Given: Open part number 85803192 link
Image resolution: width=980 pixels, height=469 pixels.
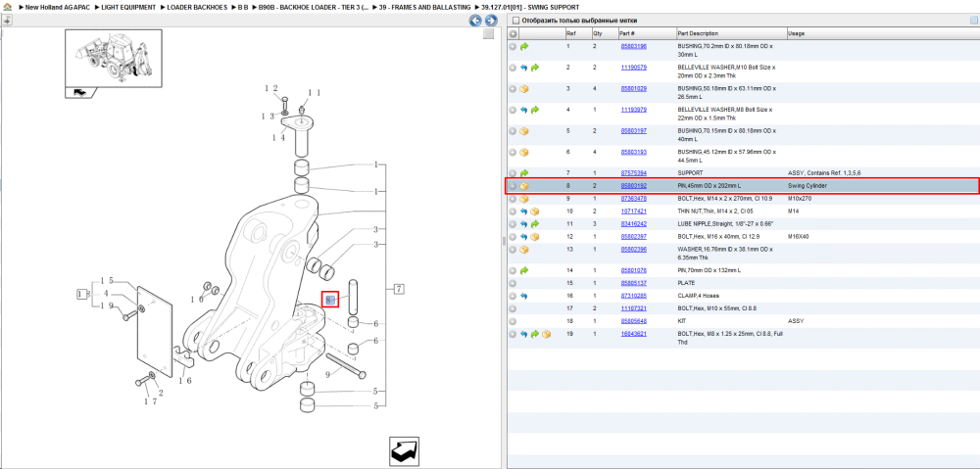Looking at the screenshot, I should point(633,186).
